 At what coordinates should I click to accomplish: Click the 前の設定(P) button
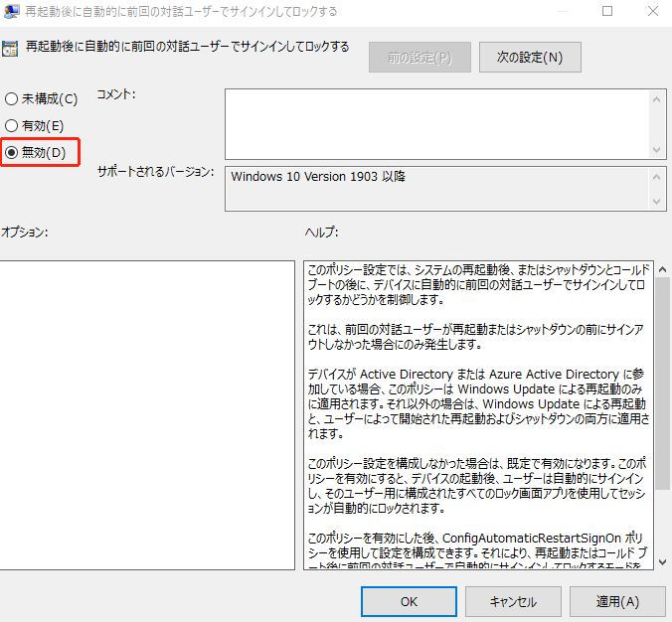point(419,58)
